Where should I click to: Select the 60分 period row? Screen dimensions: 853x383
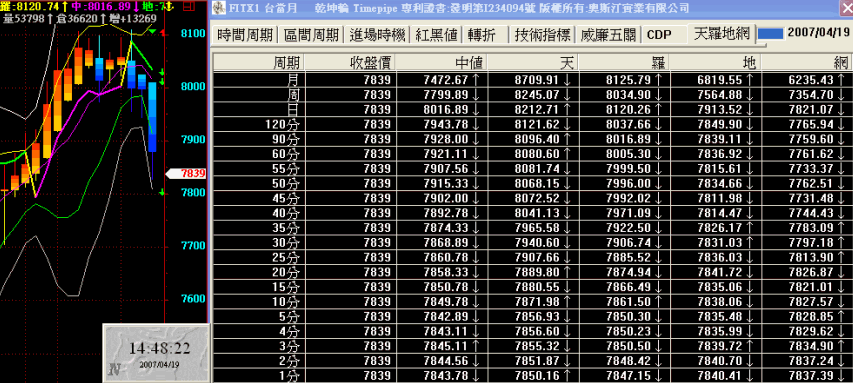[x=532, y=153]
